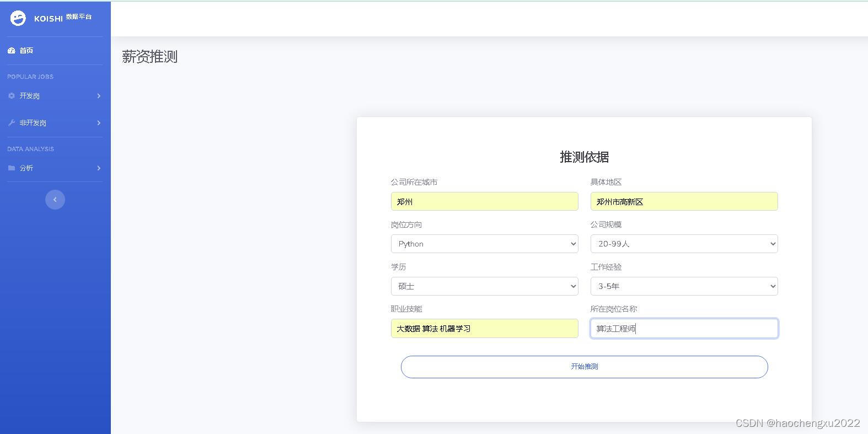Open the 开发岗 sidebar menu
The width and height of the screenshot is (868, 434).
[55, 96]
